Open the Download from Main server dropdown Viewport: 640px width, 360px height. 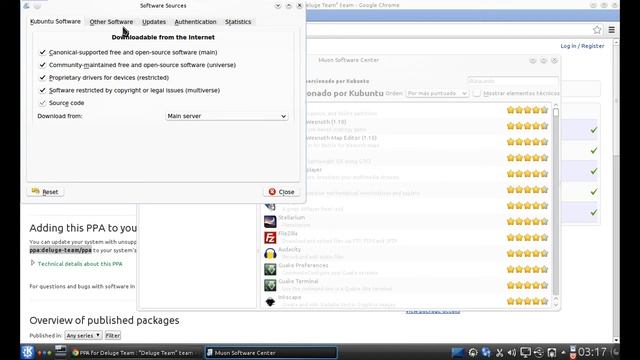pos(227,116)
